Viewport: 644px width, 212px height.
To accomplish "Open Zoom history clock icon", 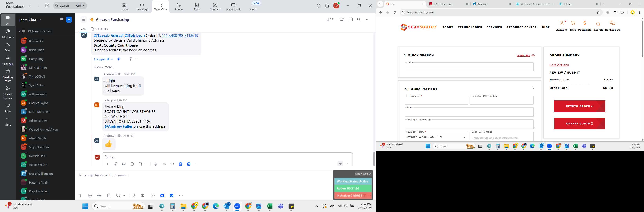I will [x=47, y=5].
